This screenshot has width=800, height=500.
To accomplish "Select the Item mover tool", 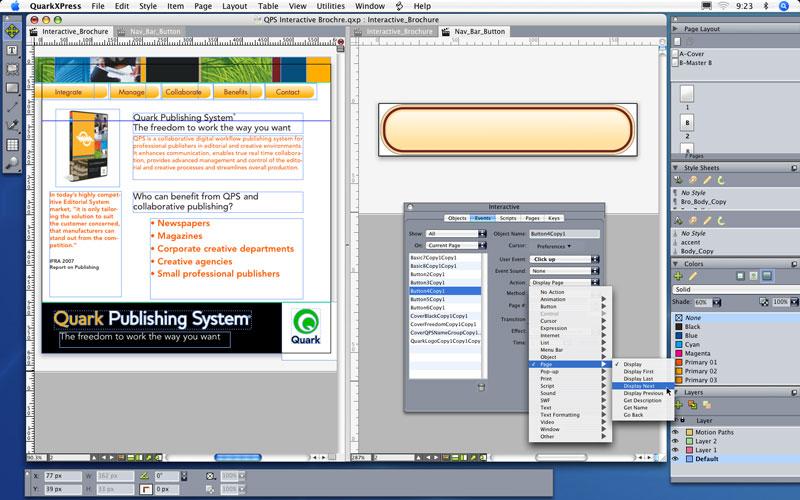I will [12, 31].
